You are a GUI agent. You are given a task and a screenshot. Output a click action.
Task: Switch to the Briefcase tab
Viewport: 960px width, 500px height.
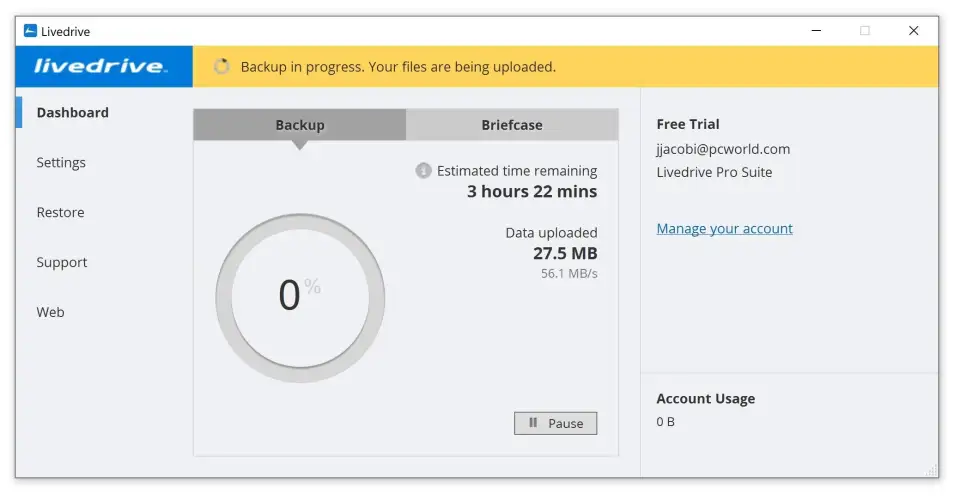pos(512,125)
